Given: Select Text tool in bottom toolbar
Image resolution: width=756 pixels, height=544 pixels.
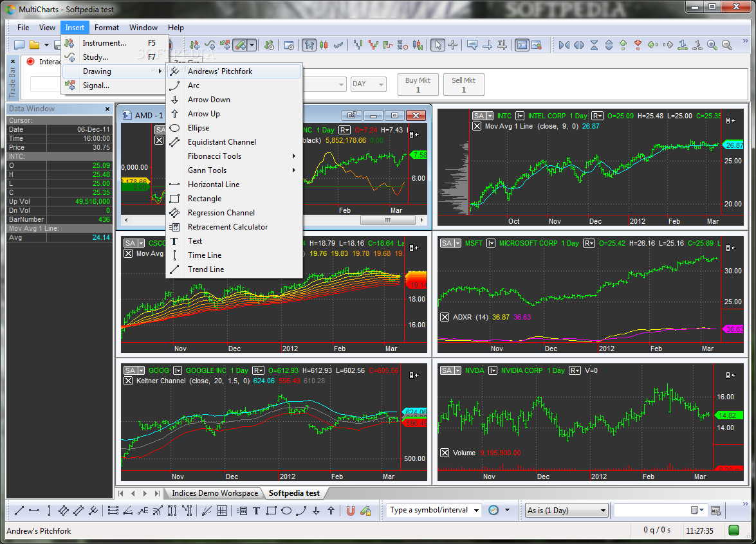Looking at the screenshot, I should tap(257, 511).
